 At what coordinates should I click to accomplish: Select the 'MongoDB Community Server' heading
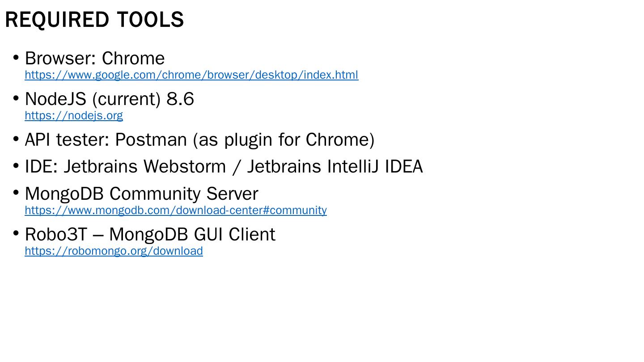tap(141, 194)
